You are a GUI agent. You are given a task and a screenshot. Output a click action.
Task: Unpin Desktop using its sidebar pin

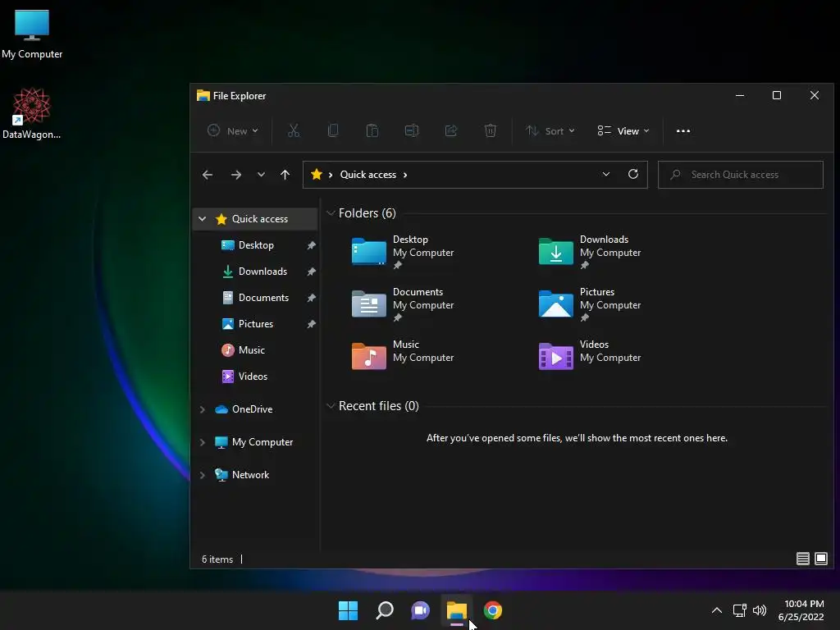click(x=311, y=244)
